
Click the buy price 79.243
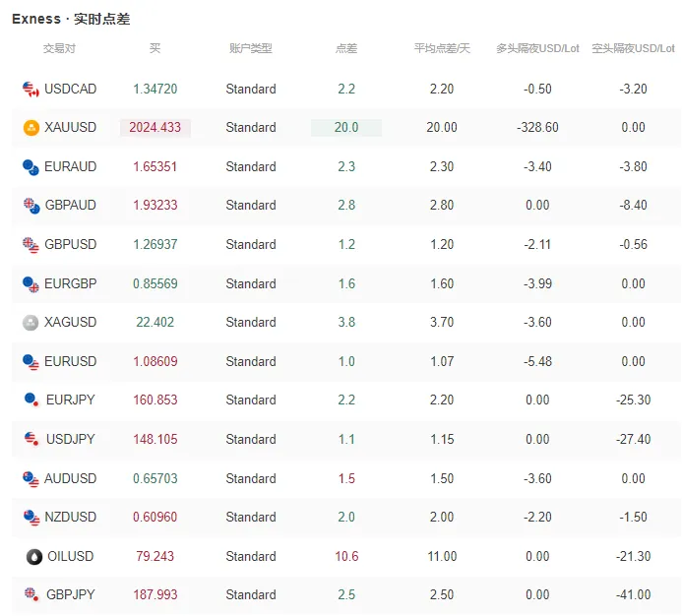[x=155, y=556]
